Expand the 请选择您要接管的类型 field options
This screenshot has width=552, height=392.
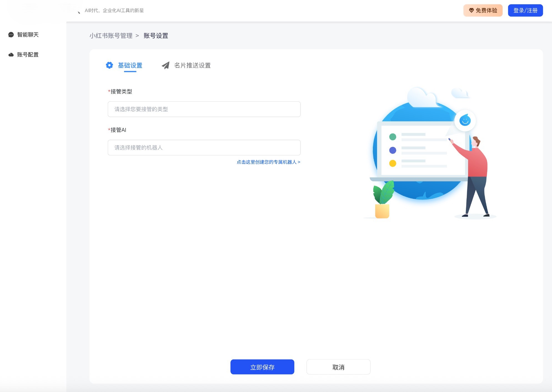tap(204, 109)
